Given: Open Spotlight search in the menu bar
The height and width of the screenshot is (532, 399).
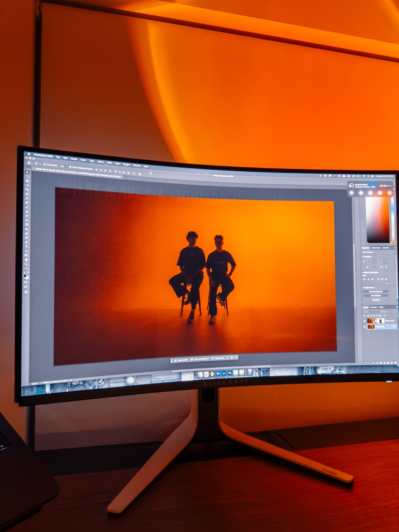Looking at the screenshot, I should coord(368,176).
